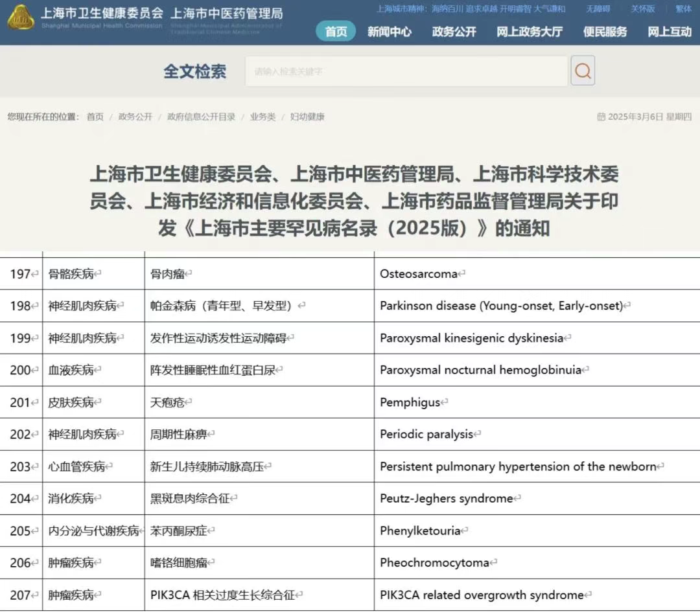Click the Shanghai Health Commission gold logo
This screenshot has width=700, height=616.
click(x=21, y=18)
